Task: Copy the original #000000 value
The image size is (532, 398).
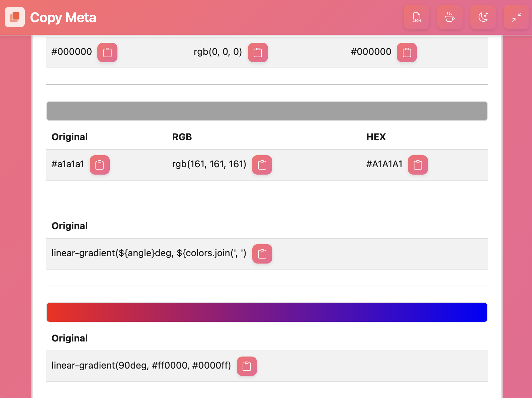Action: click(x=107, y=53)
